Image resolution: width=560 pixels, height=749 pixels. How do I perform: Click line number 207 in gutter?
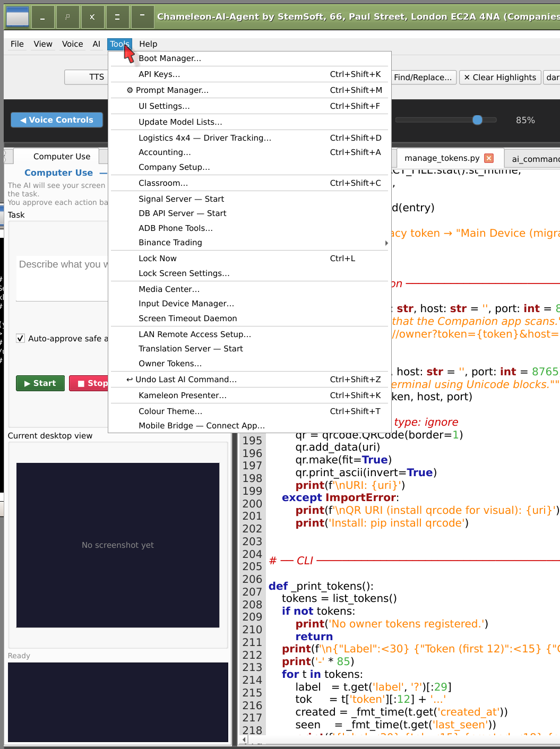click(252, 592)
